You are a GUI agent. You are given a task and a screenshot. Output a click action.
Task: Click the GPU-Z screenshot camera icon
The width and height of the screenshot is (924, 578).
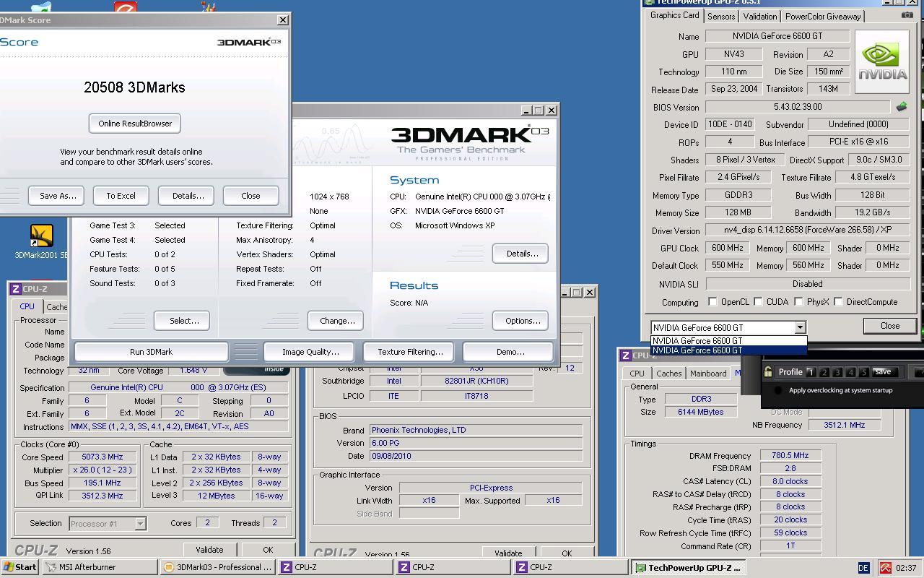(907, 15)
